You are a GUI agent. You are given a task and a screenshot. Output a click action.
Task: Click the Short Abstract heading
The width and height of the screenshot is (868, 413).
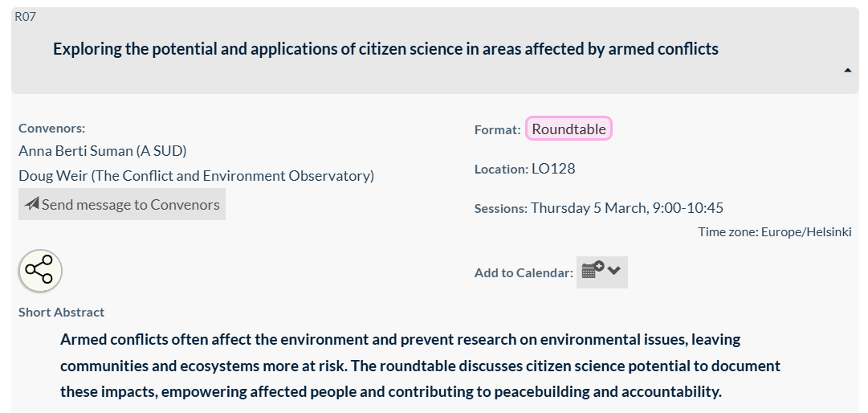click(61, 312)
